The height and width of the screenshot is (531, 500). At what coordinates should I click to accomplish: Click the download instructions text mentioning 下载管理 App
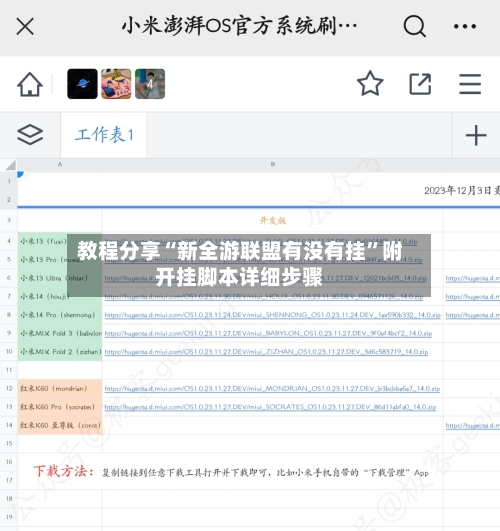[x=265, y=472]
